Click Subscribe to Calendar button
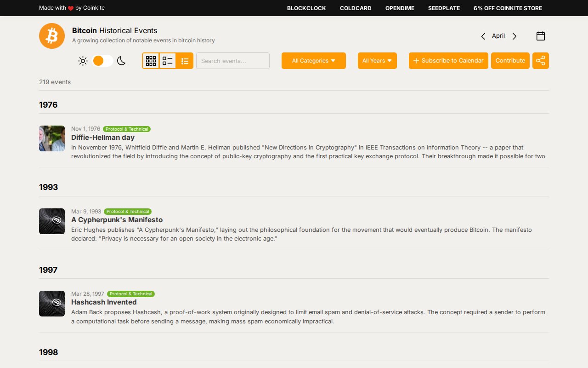This screenshot has height=368, width=588. 448,61
